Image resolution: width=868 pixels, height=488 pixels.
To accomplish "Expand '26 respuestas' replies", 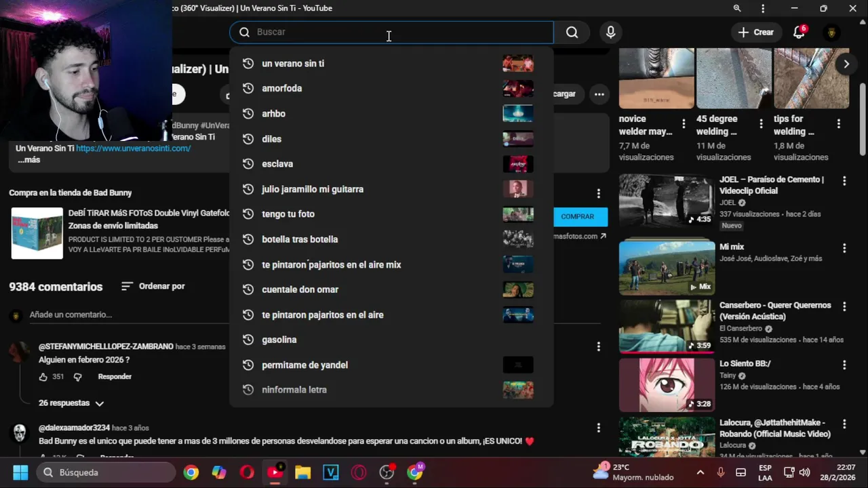I will 71,403.
